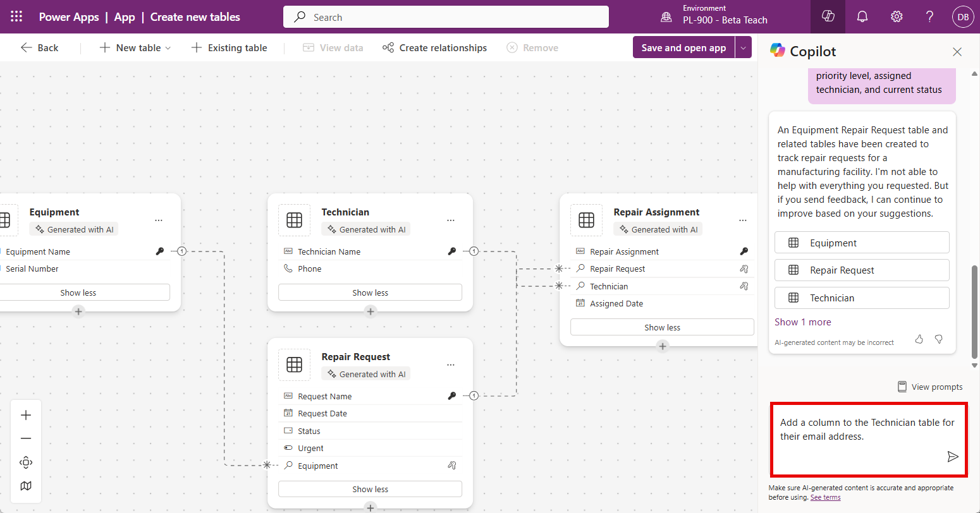
Task: Collapse the Technician table with Show less
Action: [371, 293]
